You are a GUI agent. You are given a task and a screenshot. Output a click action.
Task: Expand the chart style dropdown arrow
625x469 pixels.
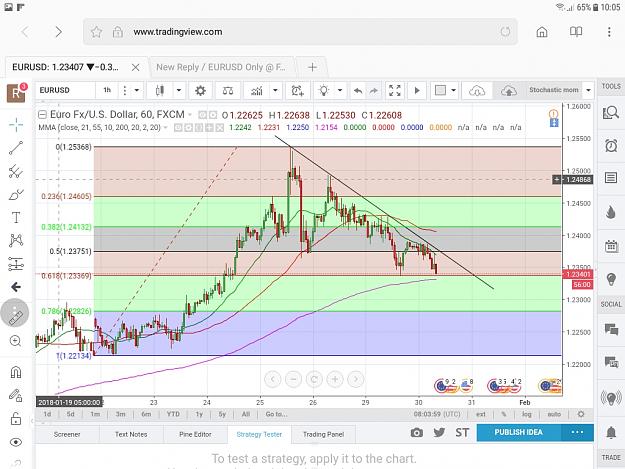[x=179, y=90]
